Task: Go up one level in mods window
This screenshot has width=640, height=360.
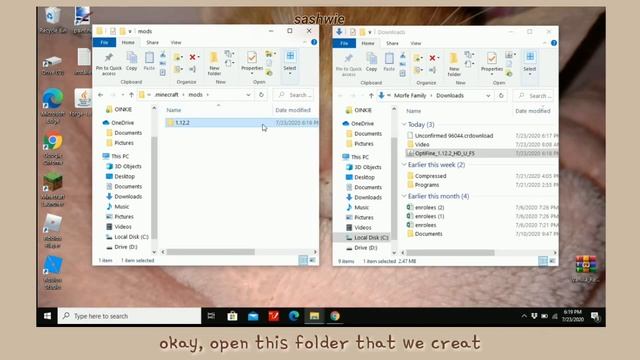Action: pos(131,95)
